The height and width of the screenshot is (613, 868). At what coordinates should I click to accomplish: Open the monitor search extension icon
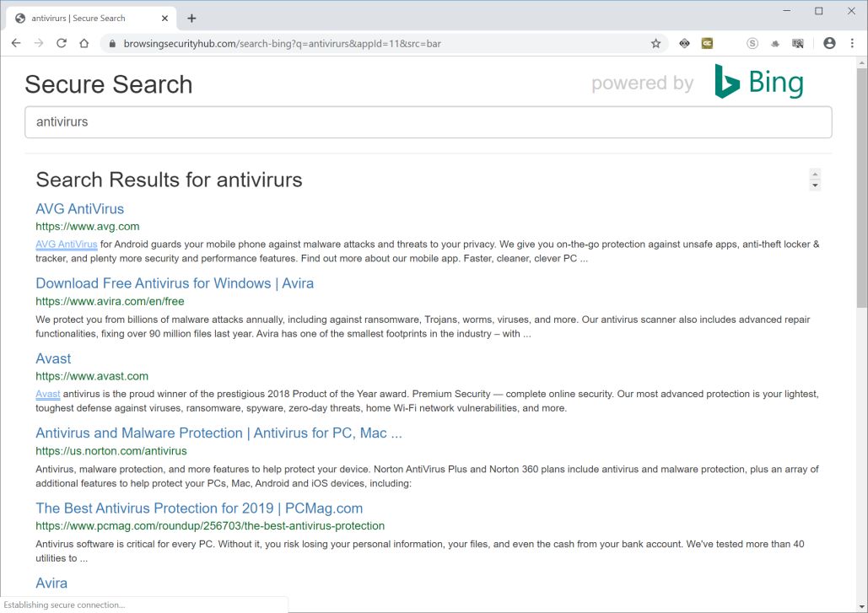tap(798, 43)
